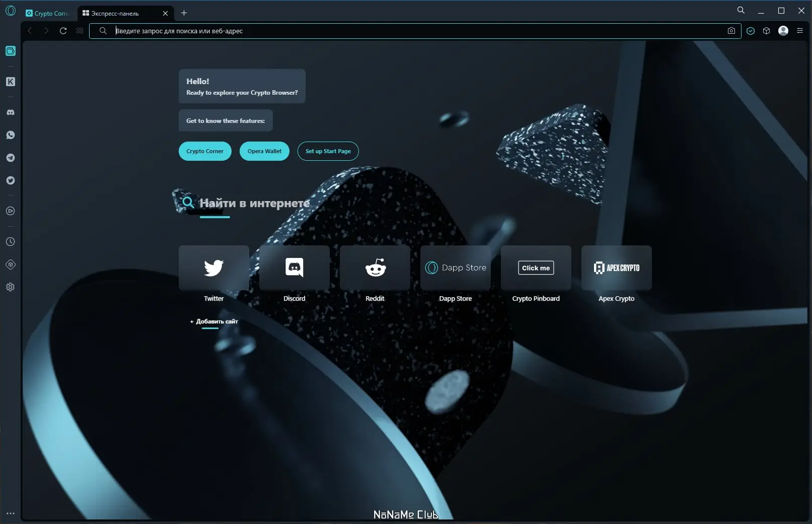Viewport: 812px width, 524px height.
Task: Open the security shield check icon
Action: (751, 31)
